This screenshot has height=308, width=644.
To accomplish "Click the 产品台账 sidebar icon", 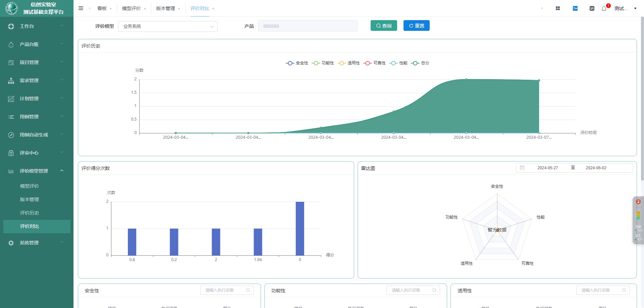I will point(11,44).
